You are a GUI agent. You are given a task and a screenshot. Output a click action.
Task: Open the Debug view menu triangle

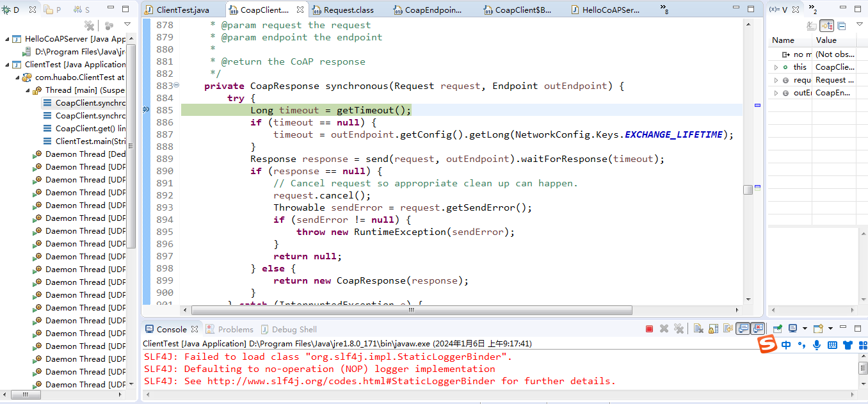click(127, 24)
